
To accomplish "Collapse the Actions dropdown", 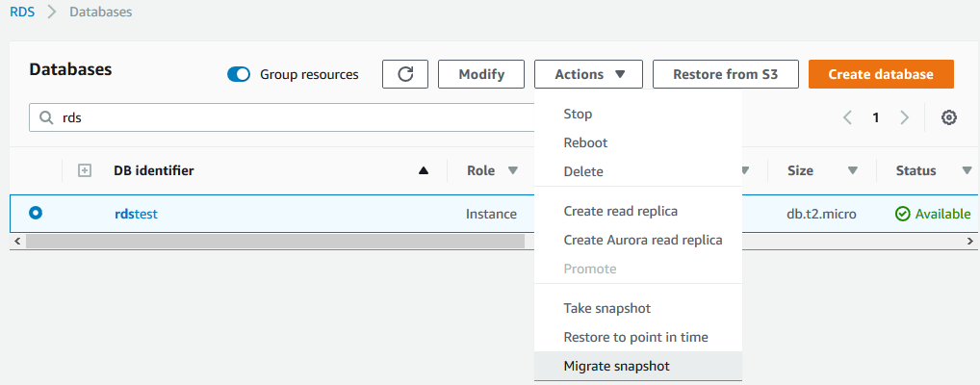I will [590, 74].
